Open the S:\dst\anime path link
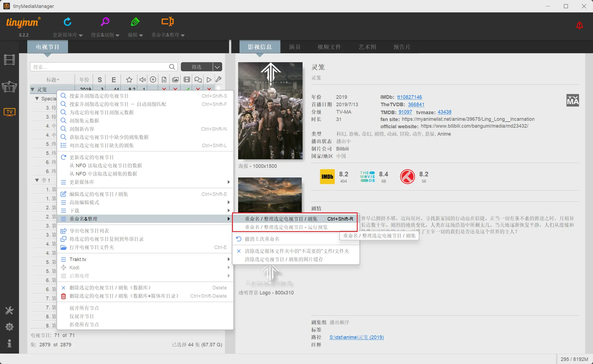593x364 pixels. click(357, 337)
